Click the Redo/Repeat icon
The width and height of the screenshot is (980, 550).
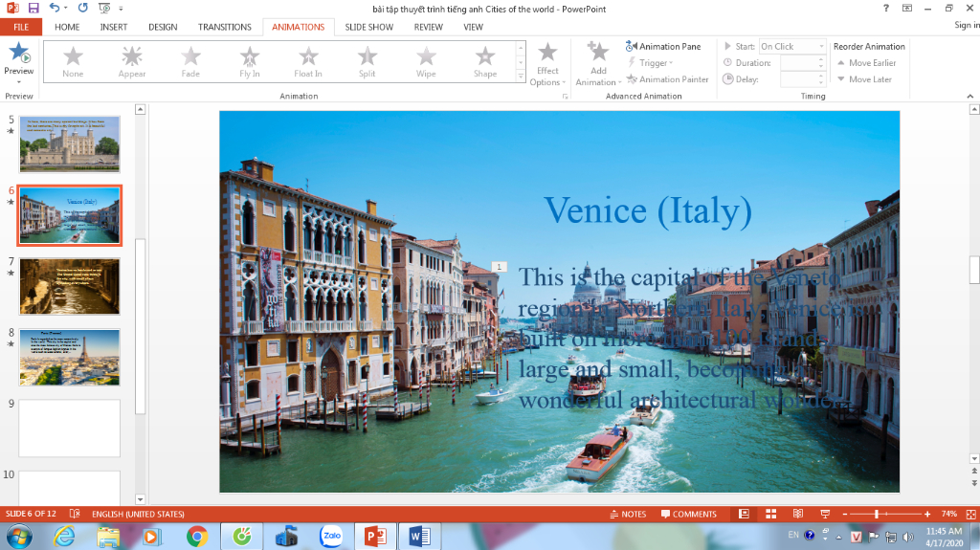coord(83,8)
